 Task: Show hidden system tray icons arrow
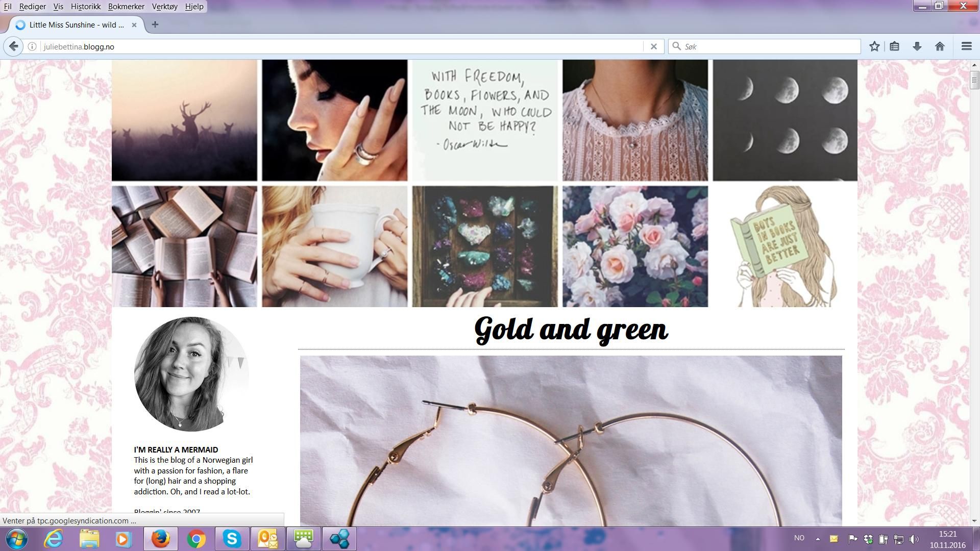[x=818, y=539]
